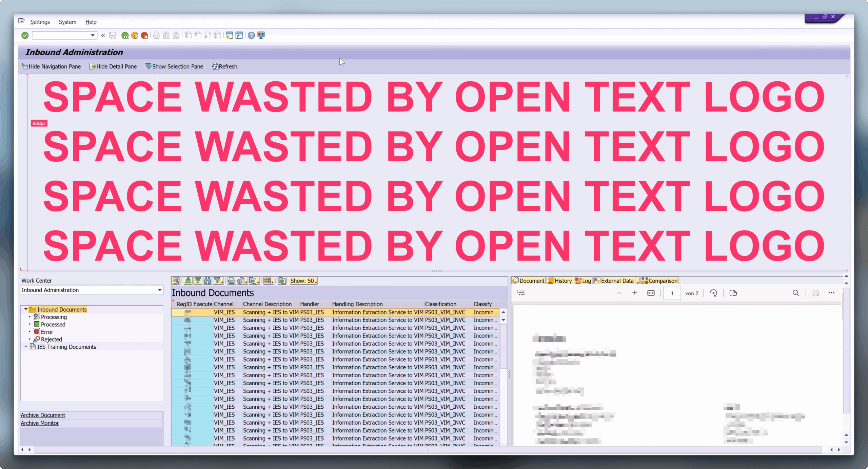The image size is (868, 469).
Task: Collapse the Inbound Documents tree node
Action: [26, 309]
